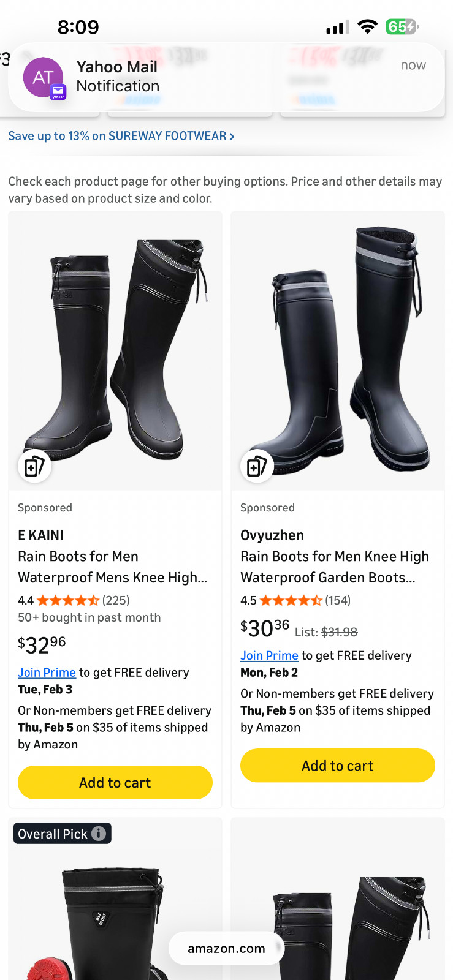Add E KAINI rain boots to cart

click(x=115, y=782)
